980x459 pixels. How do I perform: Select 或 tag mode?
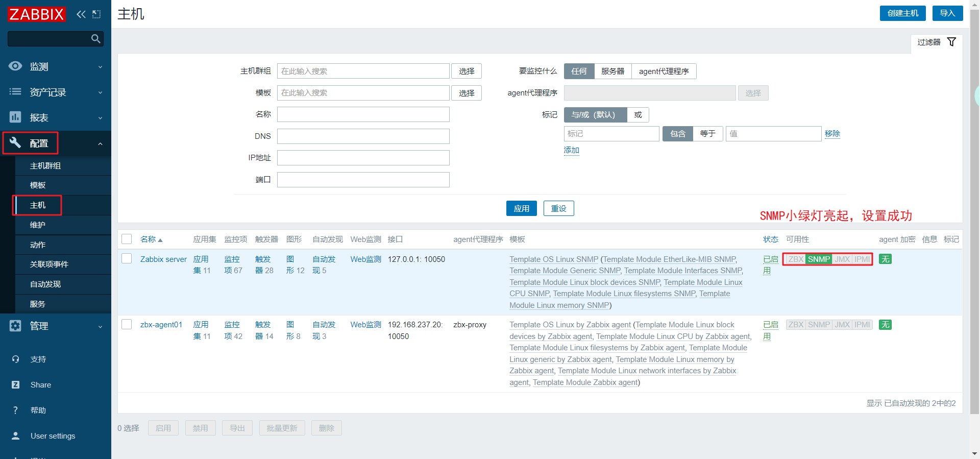(x=638, y=115)
